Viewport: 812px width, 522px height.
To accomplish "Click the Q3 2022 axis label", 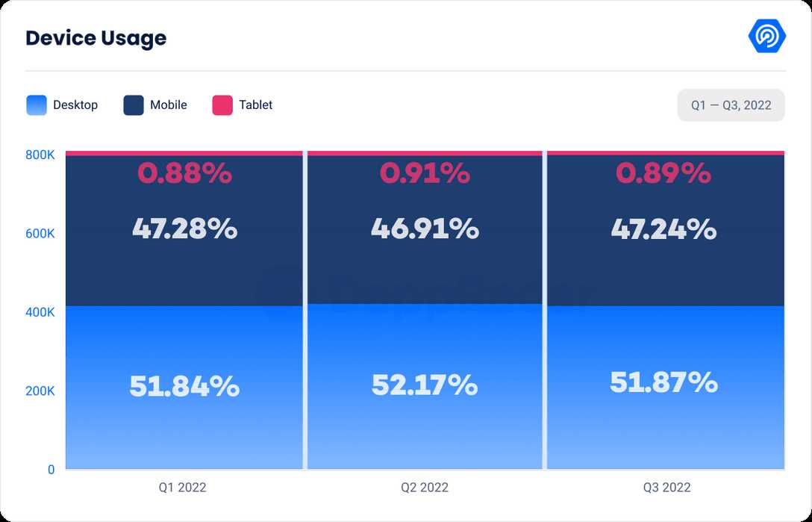I will coord(667,488).
